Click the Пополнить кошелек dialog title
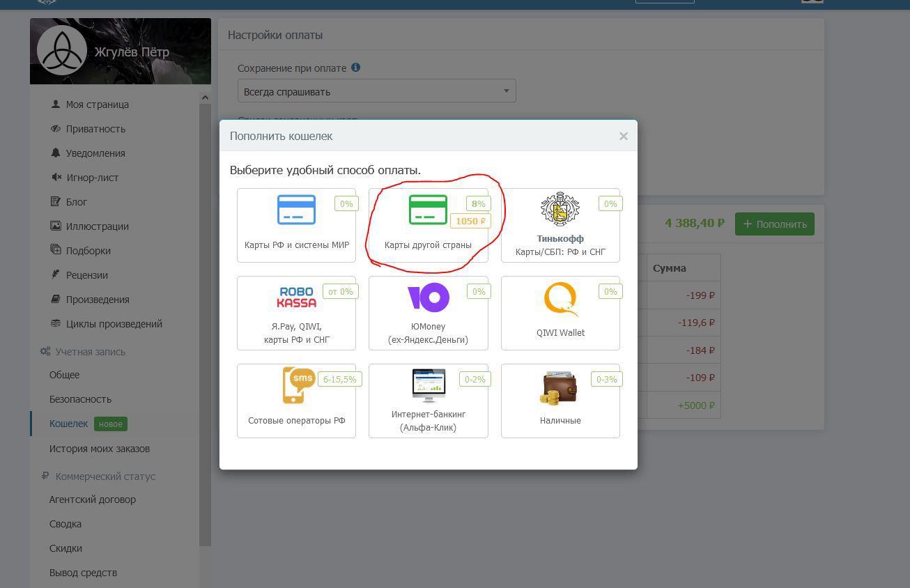 282,137
